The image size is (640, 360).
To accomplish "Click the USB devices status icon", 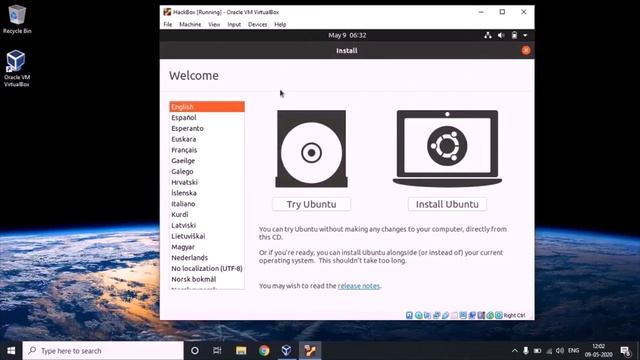I will [x=445, y=315].
